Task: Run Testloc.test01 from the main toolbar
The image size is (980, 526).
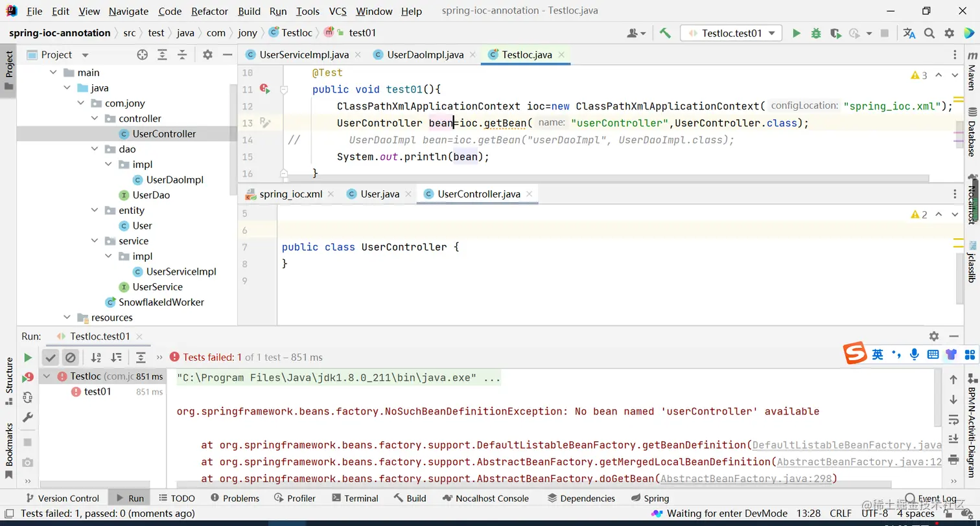Action: (797, 33)
